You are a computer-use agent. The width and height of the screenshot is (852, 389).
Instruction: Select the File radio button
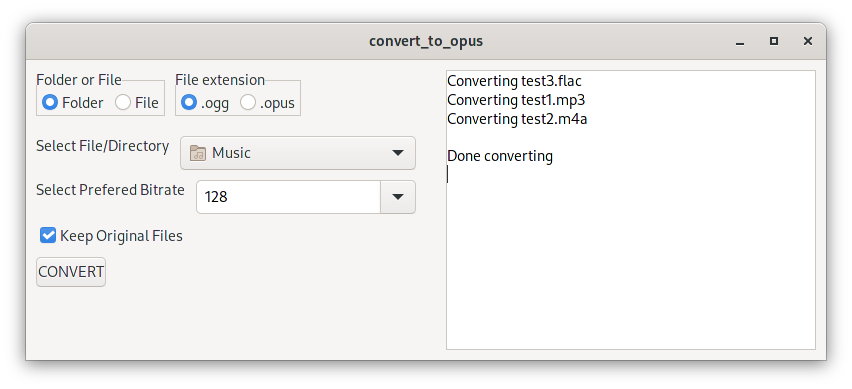click(123, 102)
